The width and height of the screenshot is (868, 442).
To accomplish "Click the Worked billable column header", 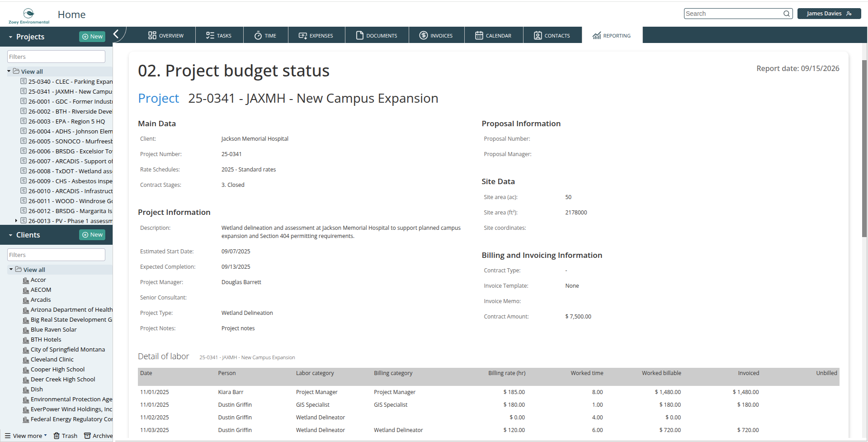I will (x=661, y=373).
